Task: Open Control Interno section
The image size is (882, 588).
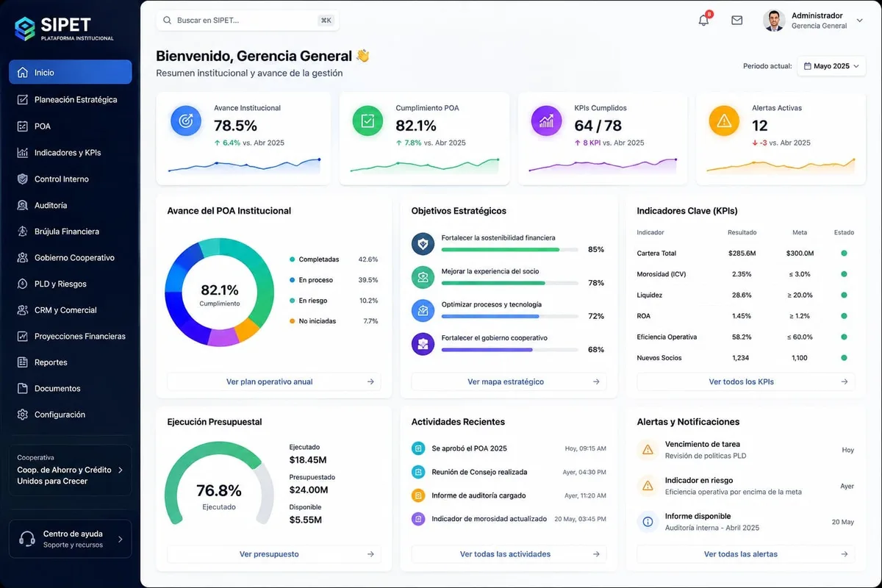Action: (71, 179)
